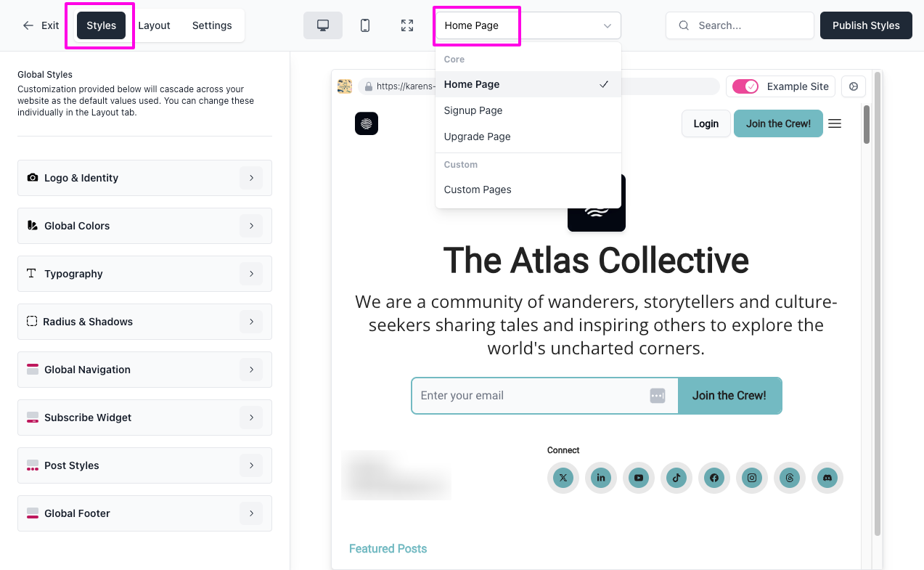The height and width of the screenshot is (570, 924).
Task: Click the LinkedIn social icon
Action: coord(601,478)
